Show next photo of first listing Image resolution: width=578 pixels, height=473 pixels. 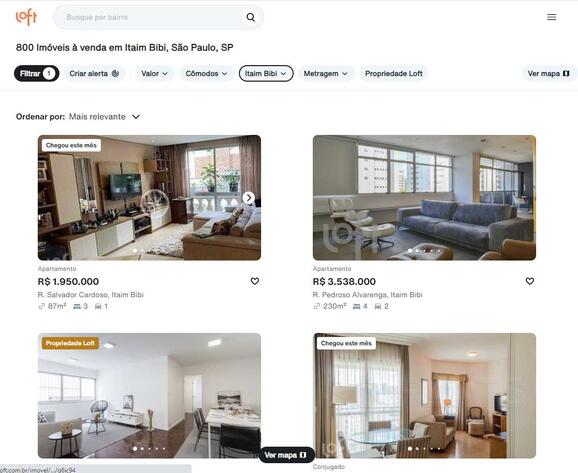[x=249, y=198]
